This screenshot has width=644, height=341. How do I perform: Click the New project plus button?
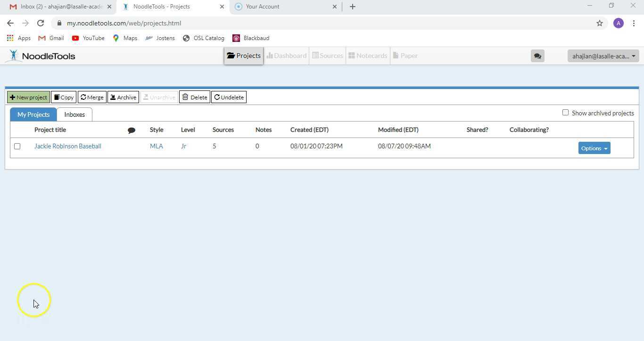(28, 97)
